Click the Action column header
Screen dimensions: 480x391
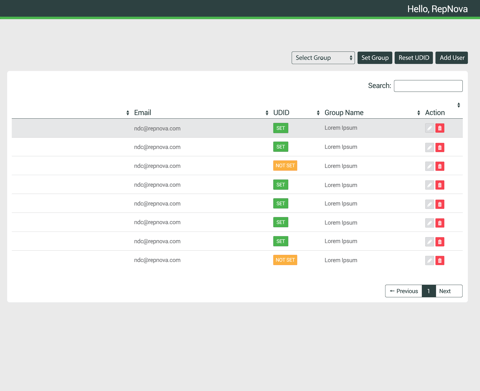pos(435,113)
